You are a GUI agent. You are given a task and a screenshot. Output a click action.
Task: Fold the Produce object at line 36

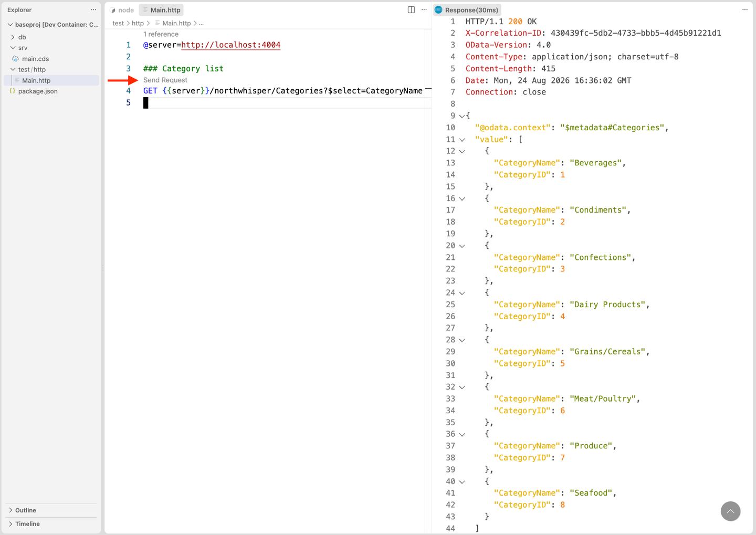pyautogui.click(x=462, y=434)
